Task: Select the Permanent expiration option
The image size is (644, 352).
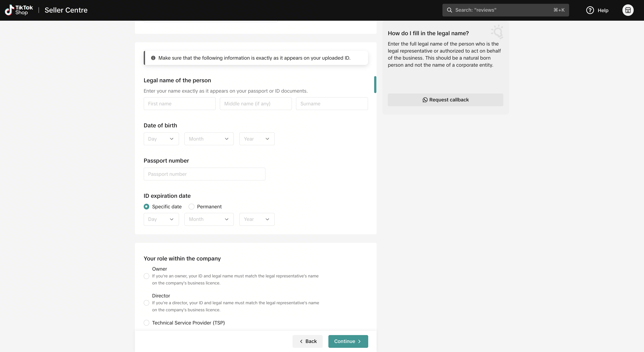Action: click(191, 207)
